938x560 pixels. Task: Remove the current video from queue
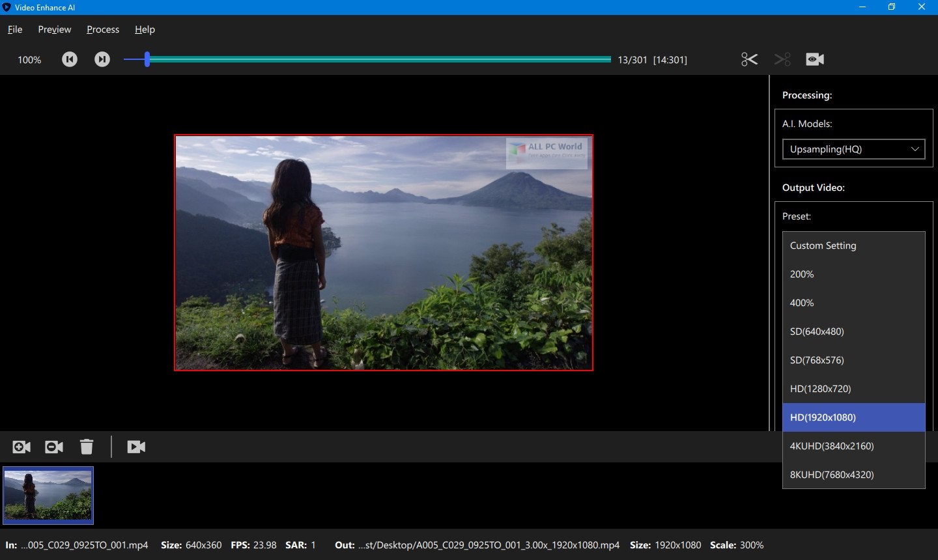pos(53,447)
